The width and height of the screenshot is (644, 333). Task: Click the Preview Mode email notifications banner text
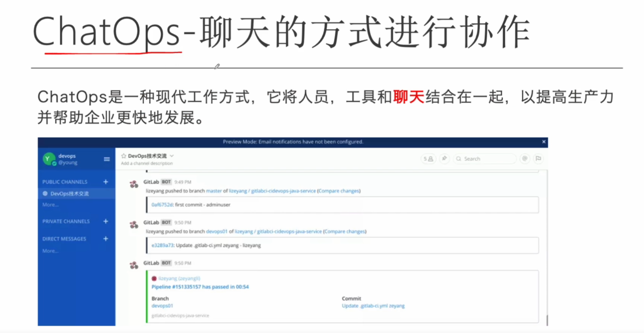pyautogui.click(x=293, y=142)
